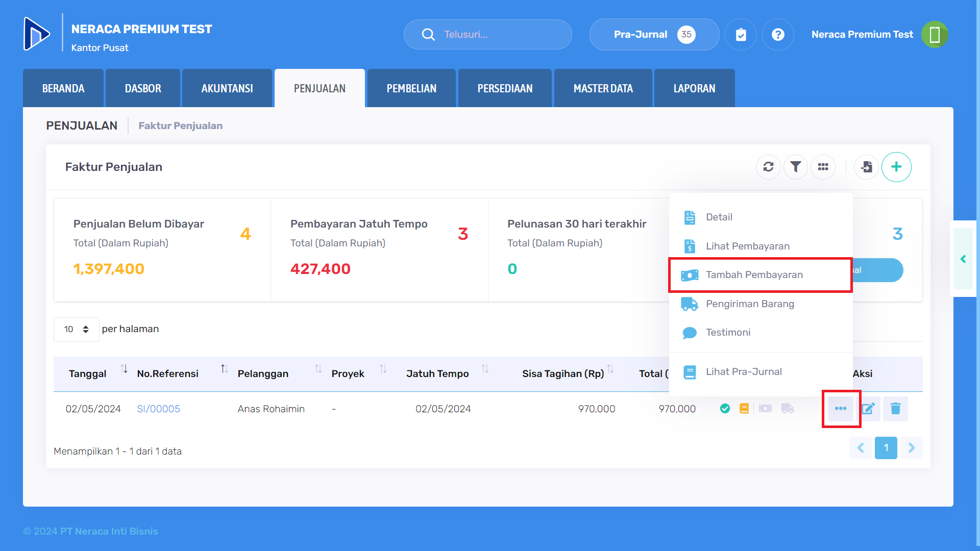
Task: Open the PENJUALAN tab
Action: click(320, 88)
